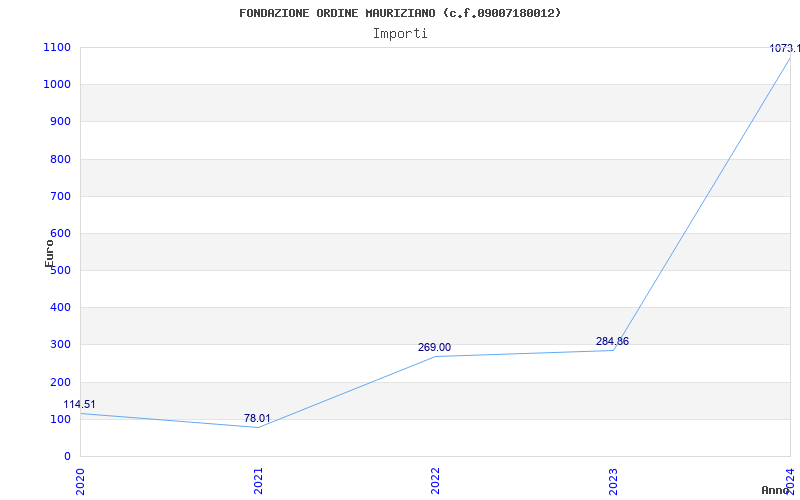Viewport: 800px width, 500px height.
Task: Click the 300 y-axis tick label
Action: click(60, 345)
